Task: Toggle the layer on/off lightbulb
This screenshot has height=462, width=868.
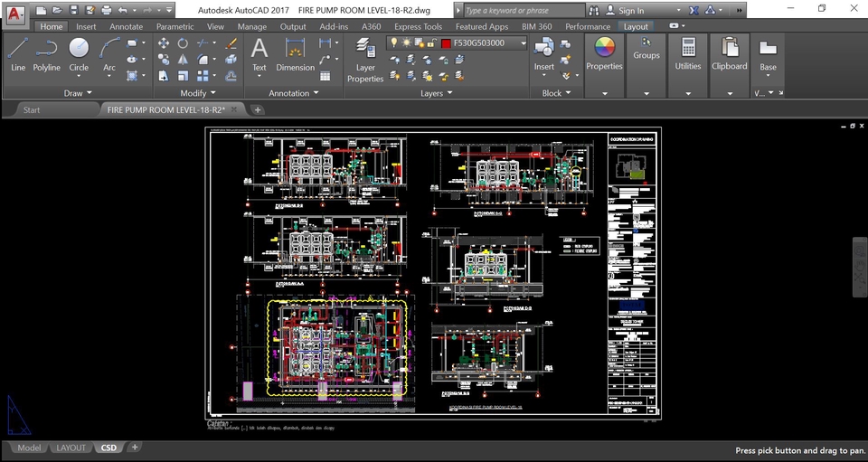Action: (x=393, y=42)
